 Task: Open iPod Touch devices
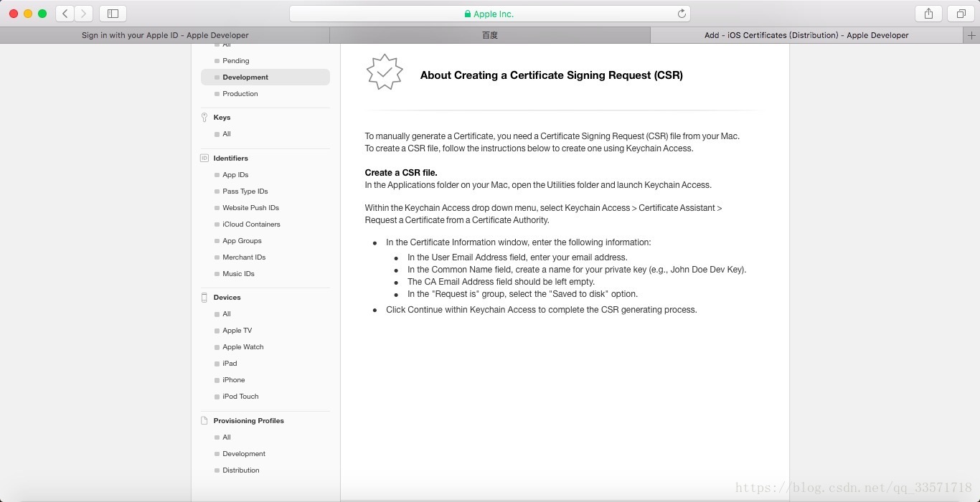coord(240,397)
